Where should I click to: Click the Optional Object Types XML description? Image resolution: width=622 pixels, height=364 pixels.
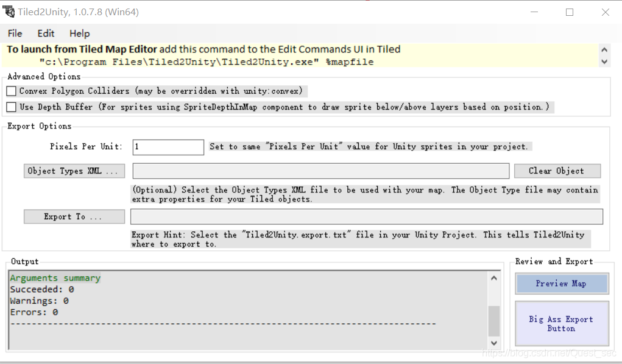point(365,194)
